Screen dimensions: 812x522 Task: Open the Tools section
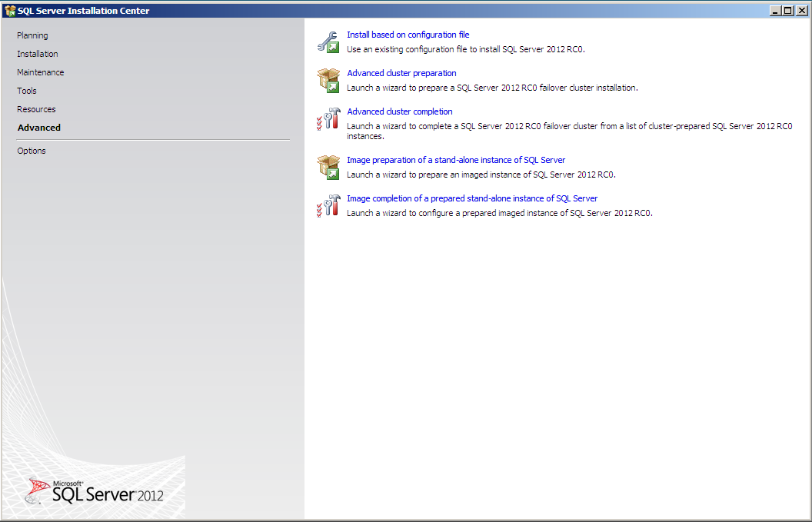(x=26, y=91)
